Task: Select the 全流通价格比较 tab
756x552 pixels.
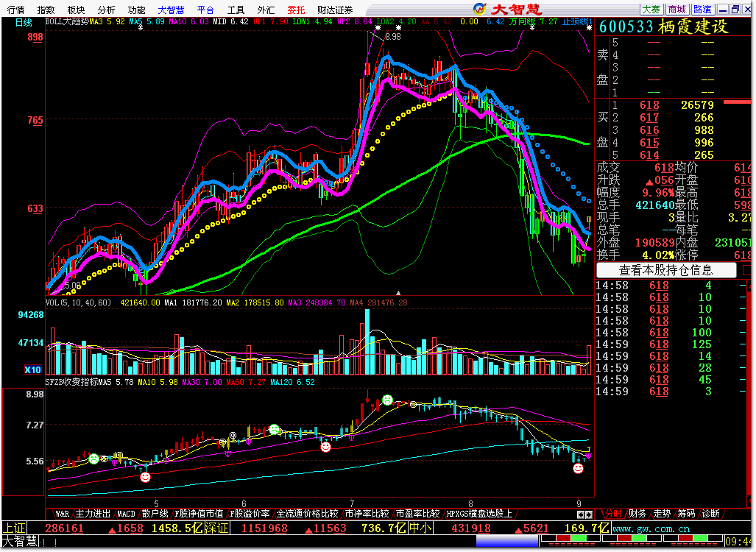Action: 307,514
